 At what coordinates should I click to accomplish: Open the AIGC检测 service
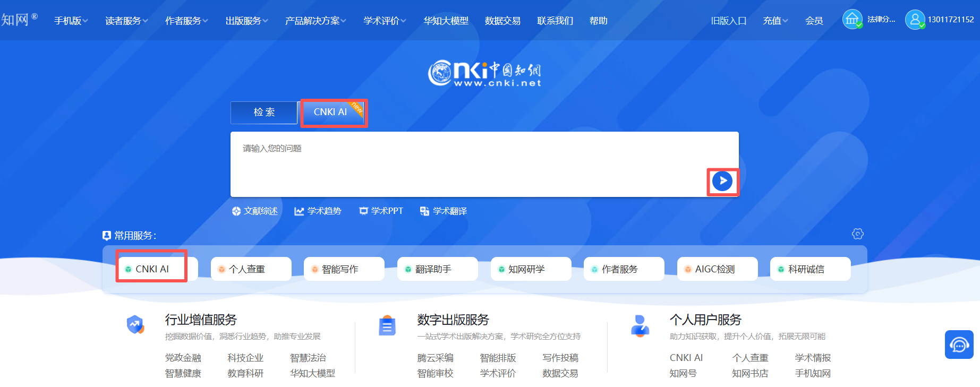pos(717,269)
